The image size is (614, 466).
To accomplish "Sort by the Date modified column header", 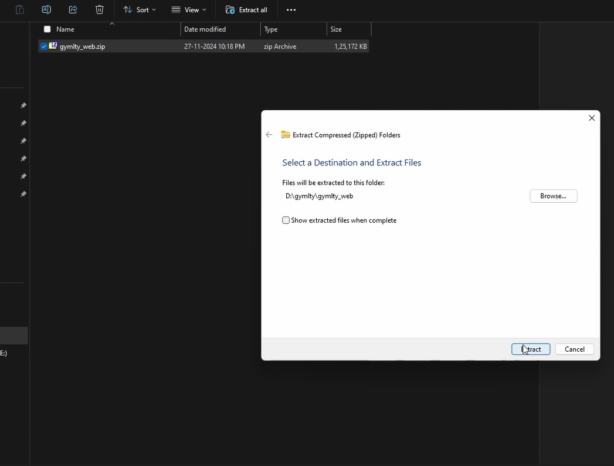I will coord(205,29).
